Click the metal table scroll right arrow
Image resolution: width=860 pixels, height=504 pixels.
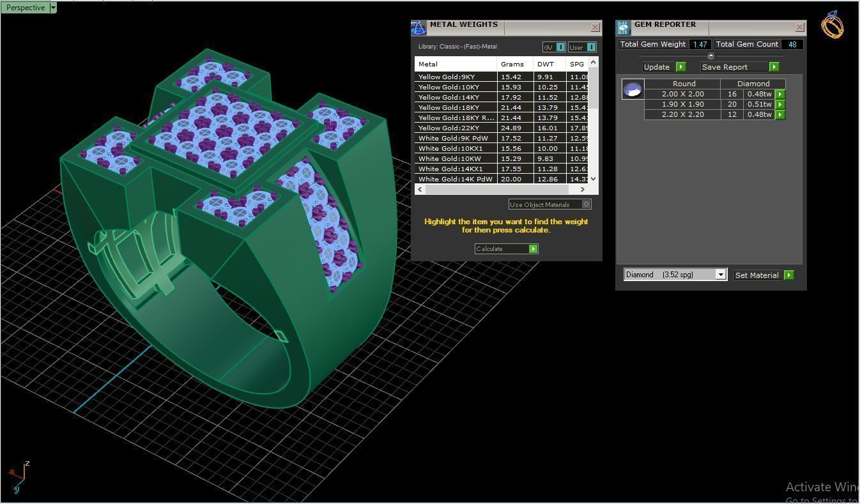tap(582, 189)
